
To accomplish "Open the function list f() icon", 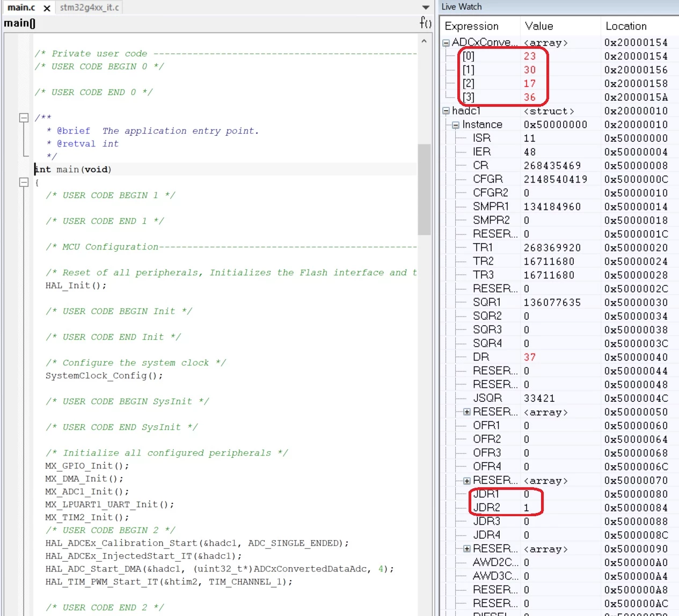I will coord(425,23).
